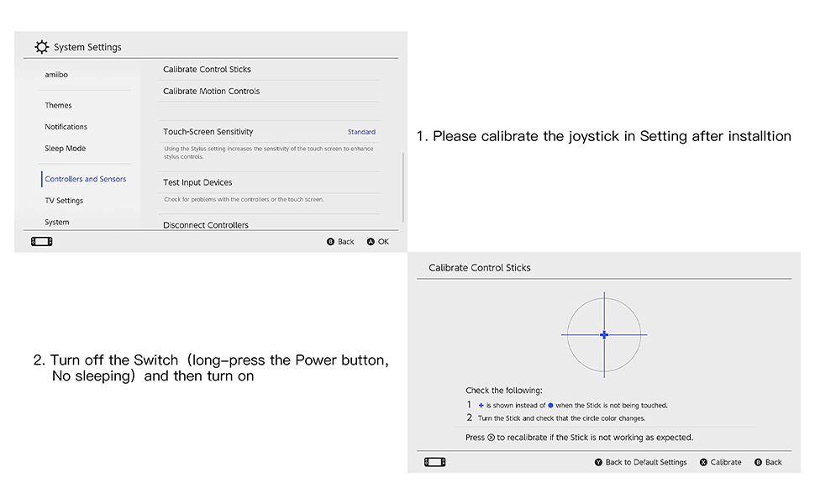Select amiibo in the settings sidebar
This screenshot has width=815, height=504.
click(56, 75)
